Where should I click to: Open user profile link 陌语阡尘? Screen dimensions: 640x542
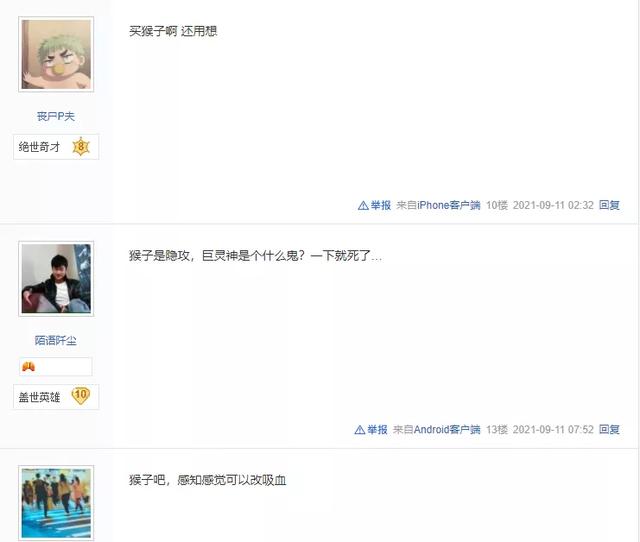[56, 340]
